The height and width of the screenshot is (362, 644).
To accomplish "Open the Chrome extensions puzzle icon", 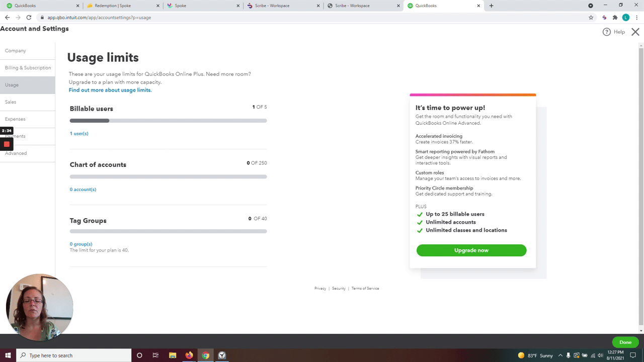I will click(615, 18).
